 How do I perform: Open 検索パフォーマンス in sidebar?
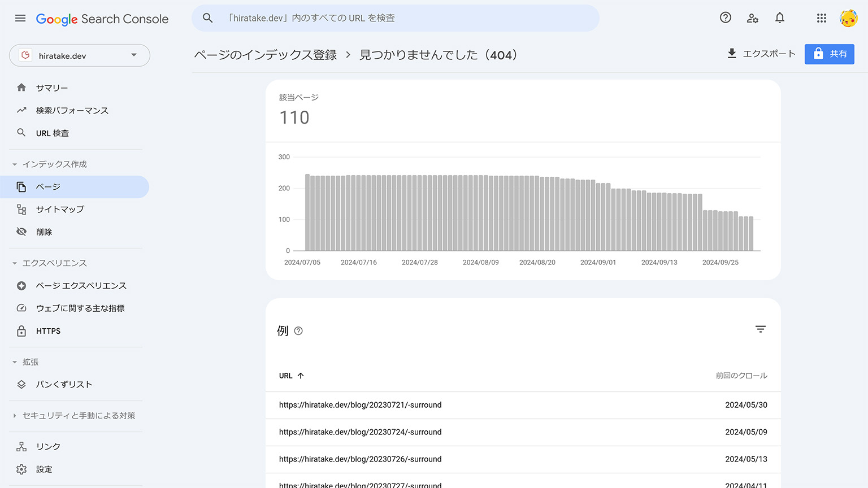point(75,110)
